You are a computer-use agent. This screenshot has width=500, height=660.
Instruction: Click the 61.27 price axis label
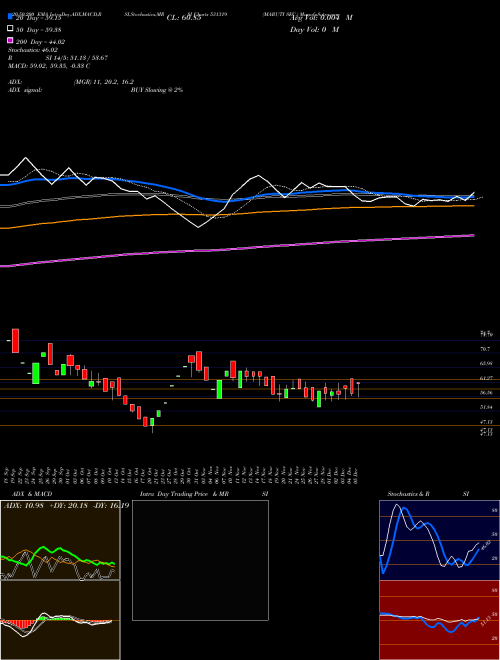[486, 378]
